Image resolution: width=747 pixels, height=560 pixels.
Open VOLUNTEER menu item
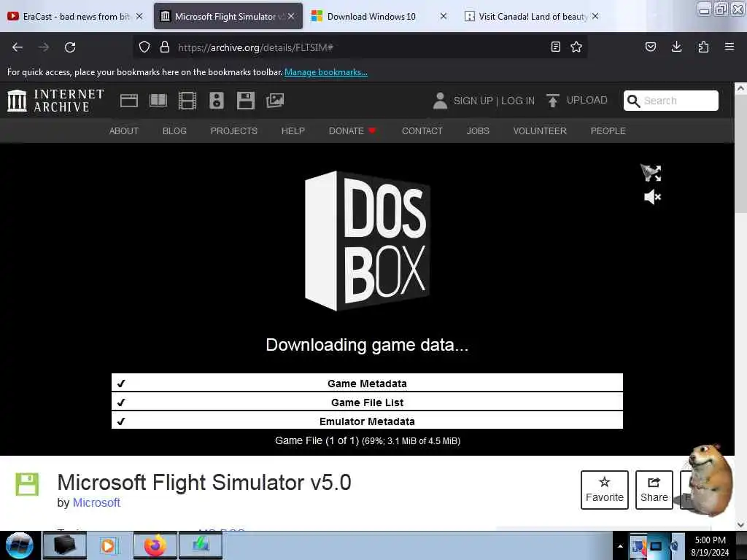[x=540, y=131]
